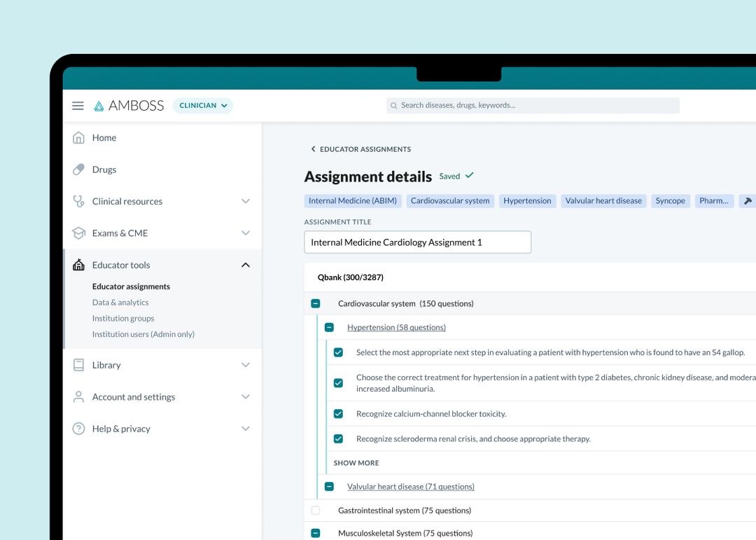Uncheck the Cardiovascular system checkbox
This screenshot has width=756, height=540.
click(x=316, y=303)
